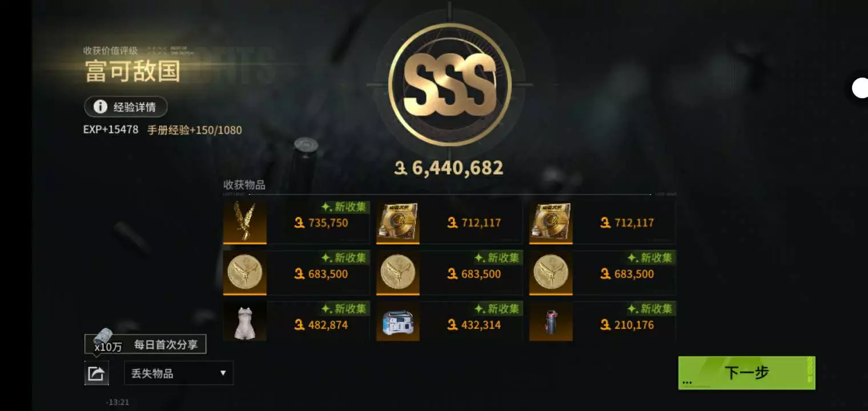The width and height of the screenshot is (868, 411).
Task: Click the green 下一步 button
Action: 746,373
